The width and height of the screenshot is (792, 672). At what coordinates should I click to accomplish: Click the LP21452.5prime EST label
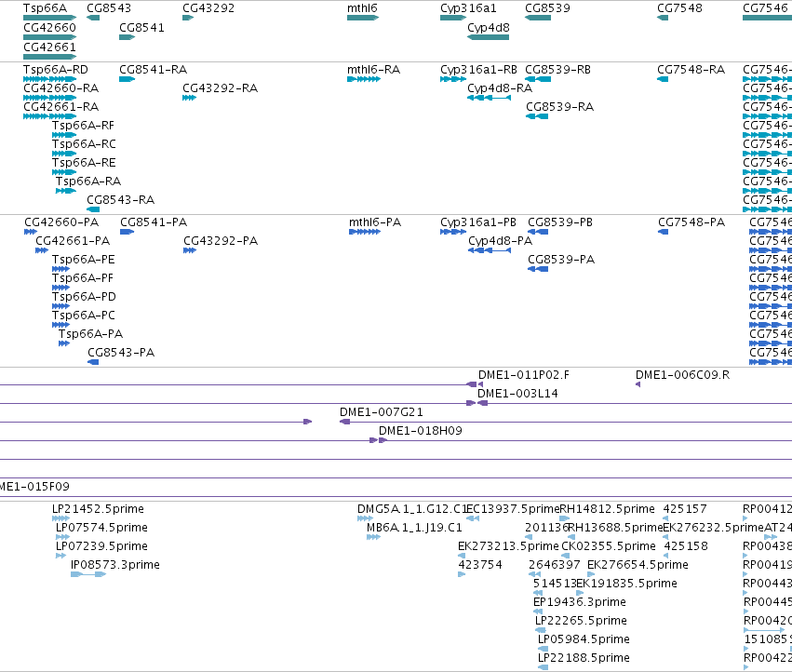coord(98,509)
